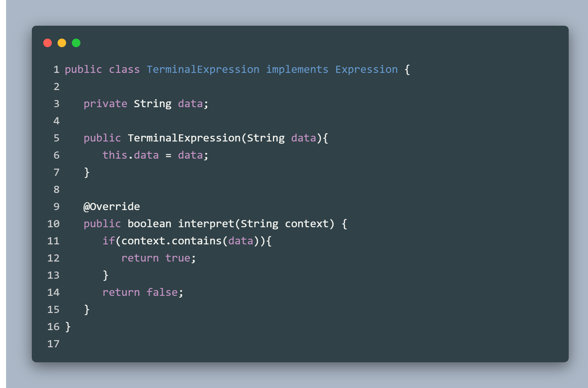Click the return false statement
The width and height of the screenshot is (588, 388).
coord(143,292)
